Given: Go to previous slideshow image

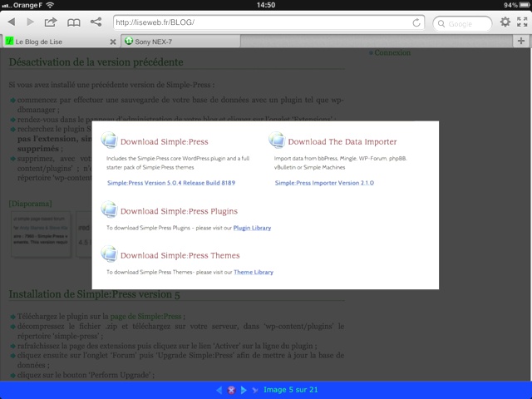Looking at the screenshot, I should [219, 390].
